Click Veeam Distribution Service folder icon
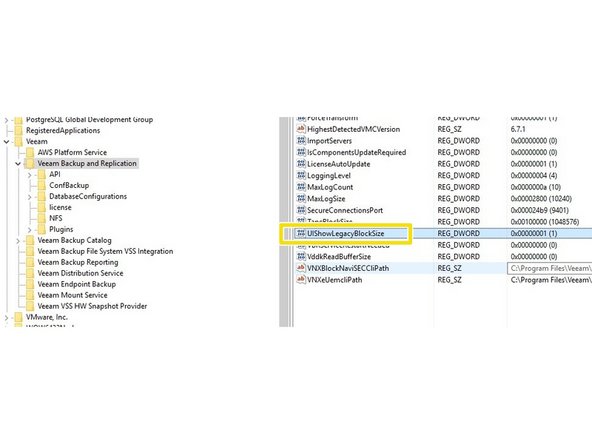Screen dimensions: 592x444 coord(30,273)
